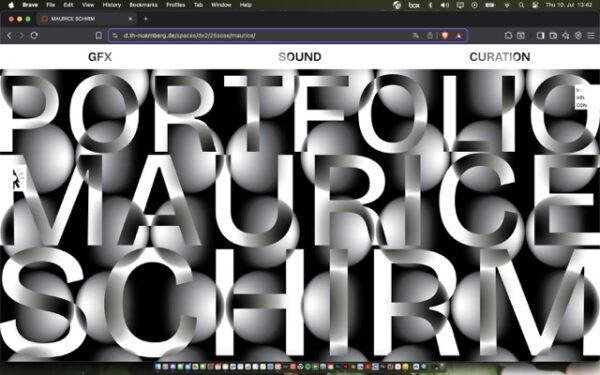Open the SOUND section link
Image resolution: width=600 pixels, height=375 pixels.
(300, 57)
